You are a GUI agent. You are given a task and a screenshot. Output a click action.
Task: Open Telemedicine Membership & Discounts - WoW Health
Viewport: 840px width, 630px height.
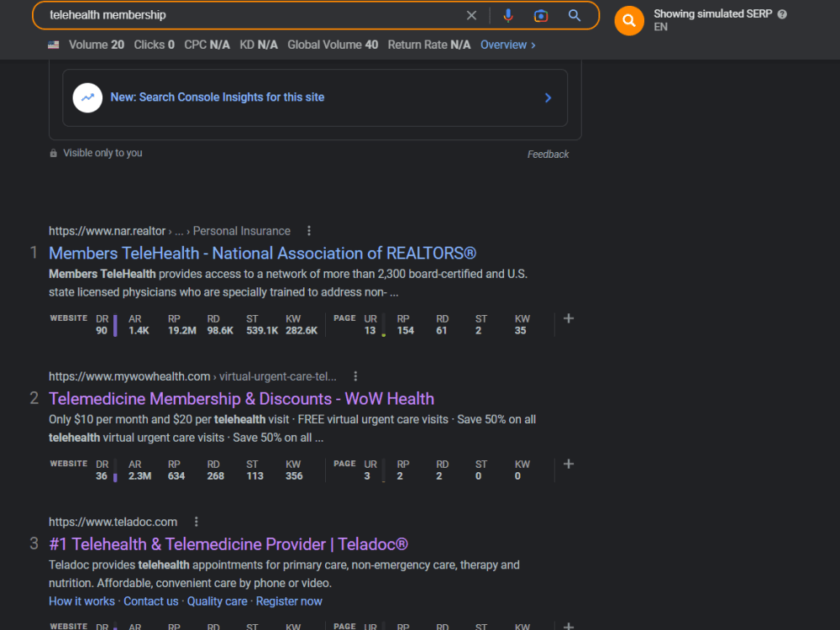tap(242, 398)
